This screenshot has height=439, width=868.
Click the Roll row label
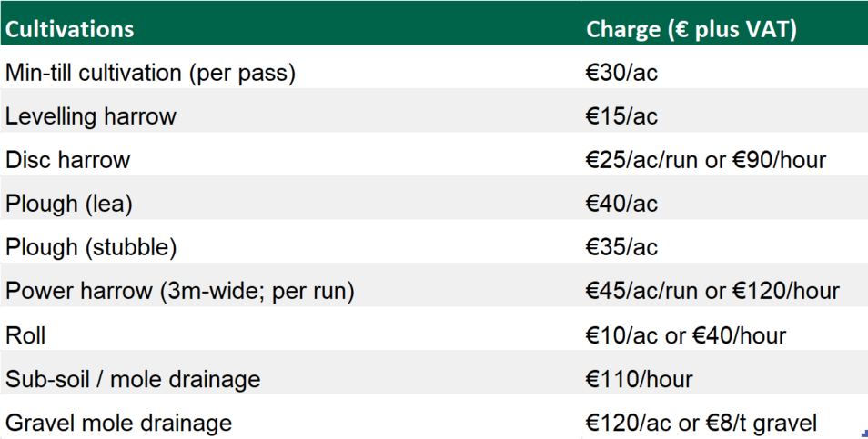[x=25, y=335]
